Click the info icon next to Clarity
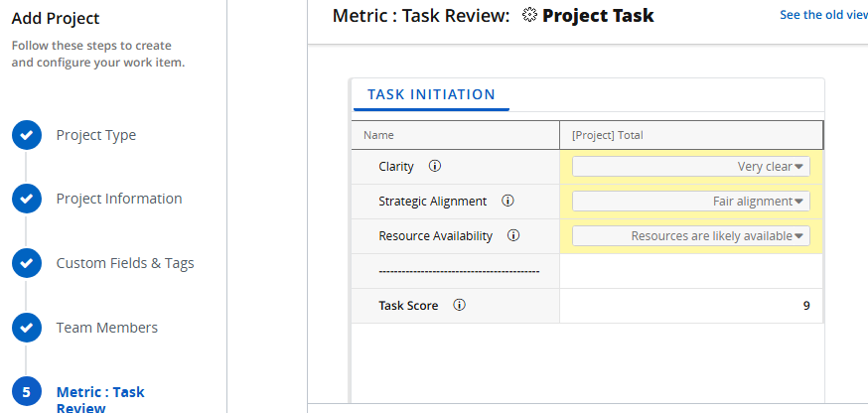Viewport: 868px width, 413px height. [434, 167]
